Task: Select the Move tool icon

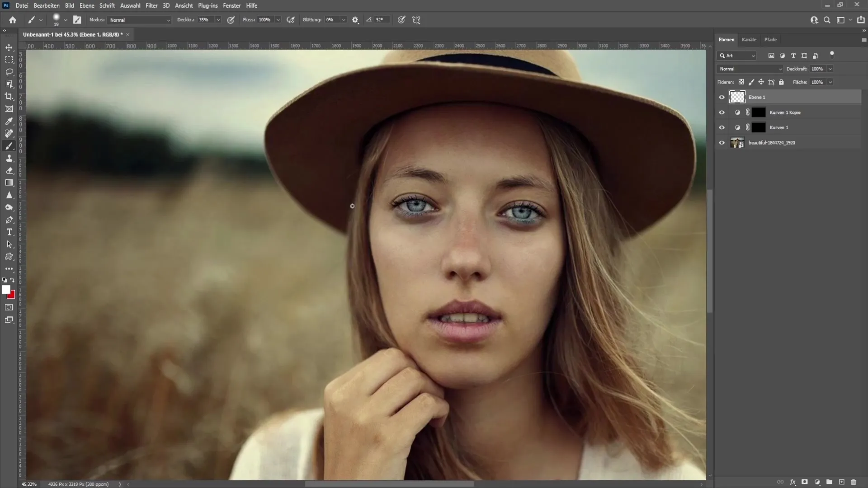Action: point(9,47)
